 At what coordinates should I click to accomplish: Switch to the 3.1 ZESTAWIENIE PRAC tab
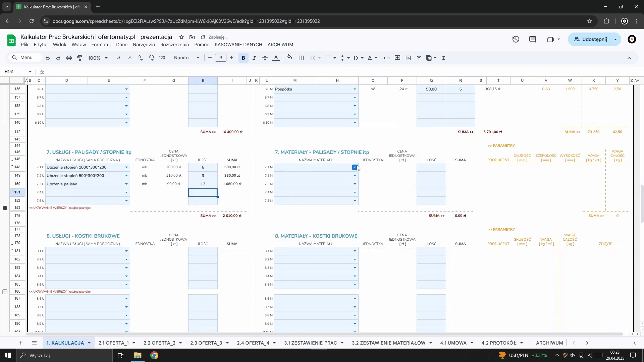pos(310,343)
